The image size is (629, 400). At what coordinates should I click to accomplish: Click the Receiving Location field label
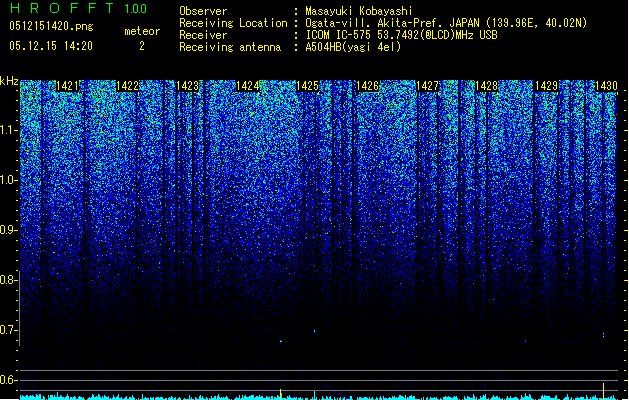pyautogui.click(x=233, y=23)
